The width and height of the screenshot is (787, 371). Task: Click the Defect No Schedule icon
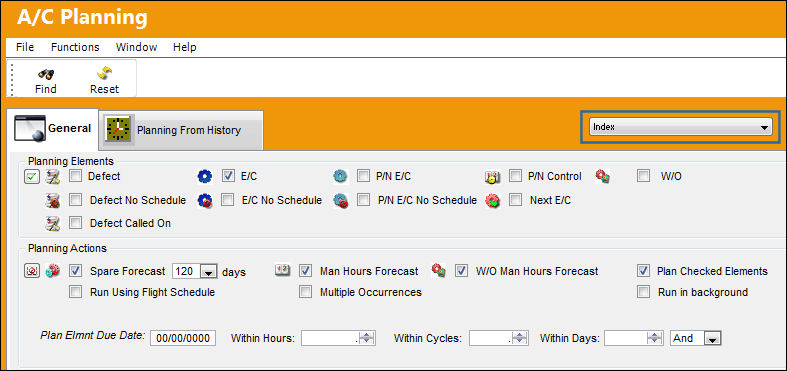click(52, 201)
